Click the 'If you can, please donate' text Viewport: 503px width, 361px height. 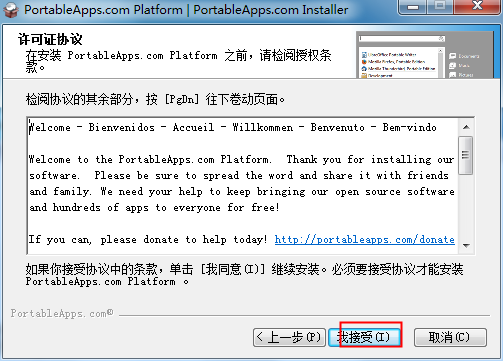click(x=148, y=240)
